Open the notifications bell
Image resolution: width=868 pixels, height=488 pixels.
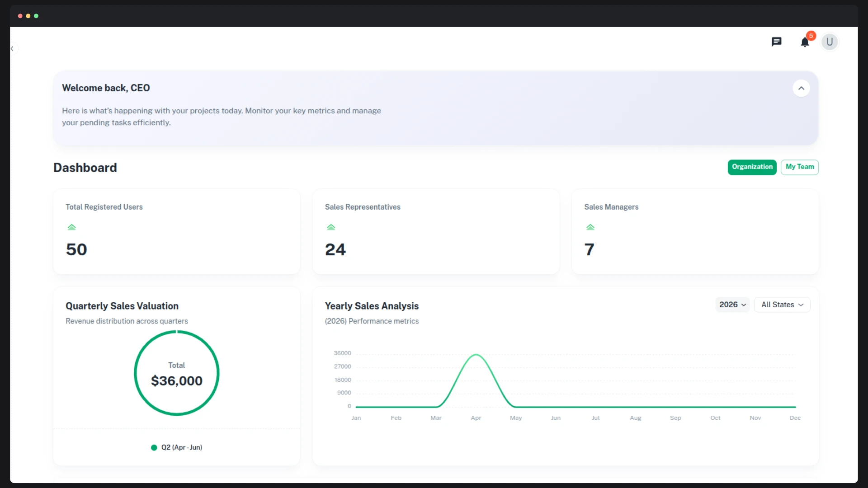pos(805,42)
